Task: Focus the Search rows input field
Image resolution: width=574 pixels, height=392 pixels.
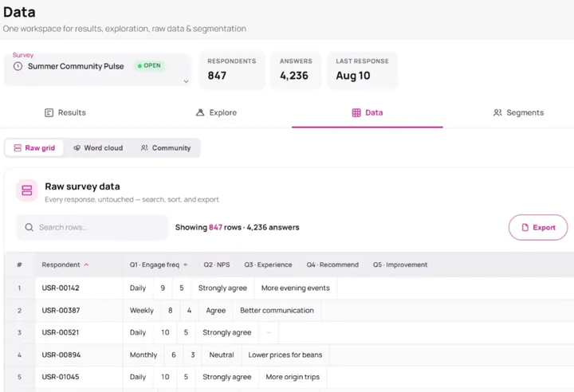Action: tap(92, 227)
